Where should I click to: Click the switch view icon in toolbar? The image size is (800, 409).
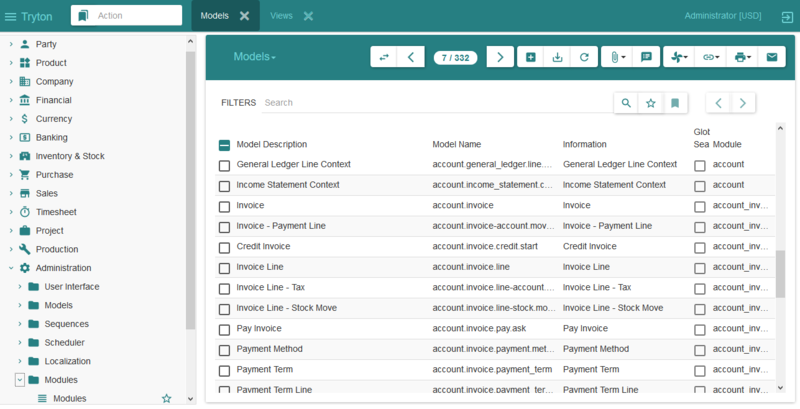383,57
